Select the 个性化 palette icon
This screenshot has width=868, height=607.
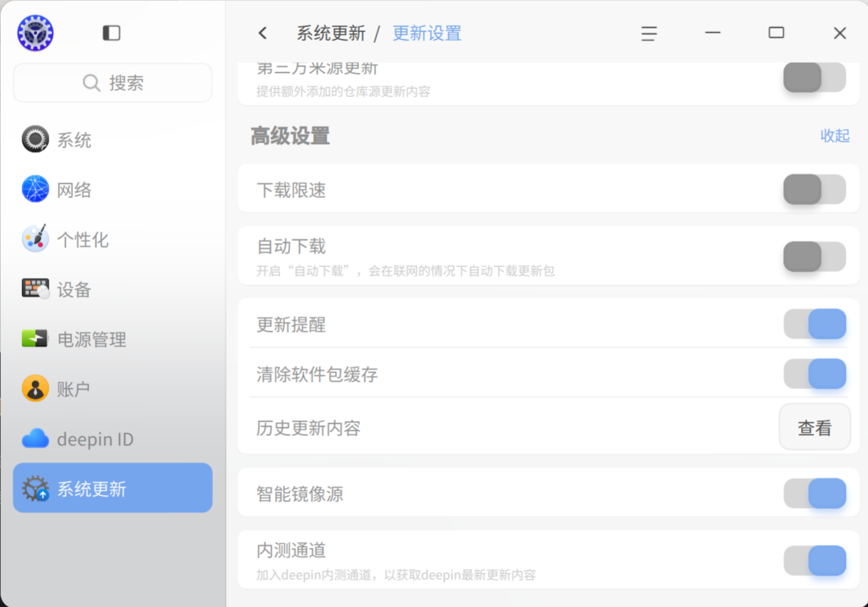coord(35,239)
